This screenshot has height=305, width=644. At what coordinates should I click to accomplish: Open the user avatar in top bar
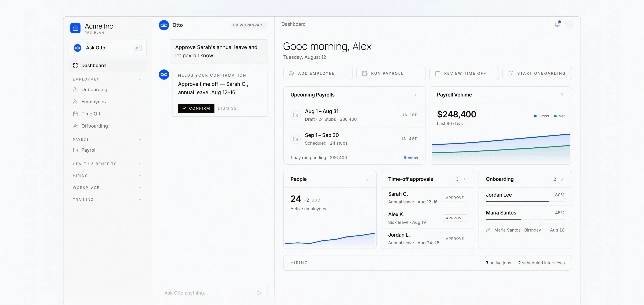pos(569,24)
